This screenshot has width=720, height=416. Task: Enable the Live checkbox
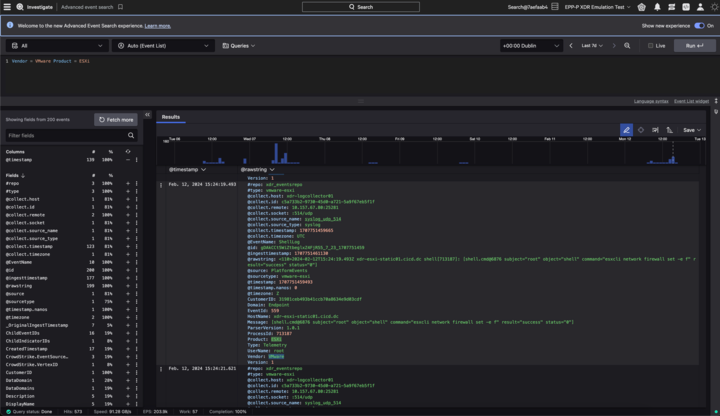tap(650, 45)
